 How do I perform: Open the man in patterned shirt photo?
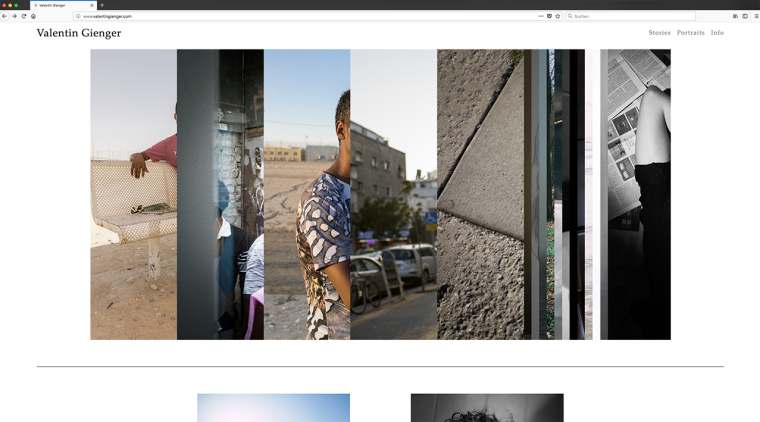pos(307,194)
